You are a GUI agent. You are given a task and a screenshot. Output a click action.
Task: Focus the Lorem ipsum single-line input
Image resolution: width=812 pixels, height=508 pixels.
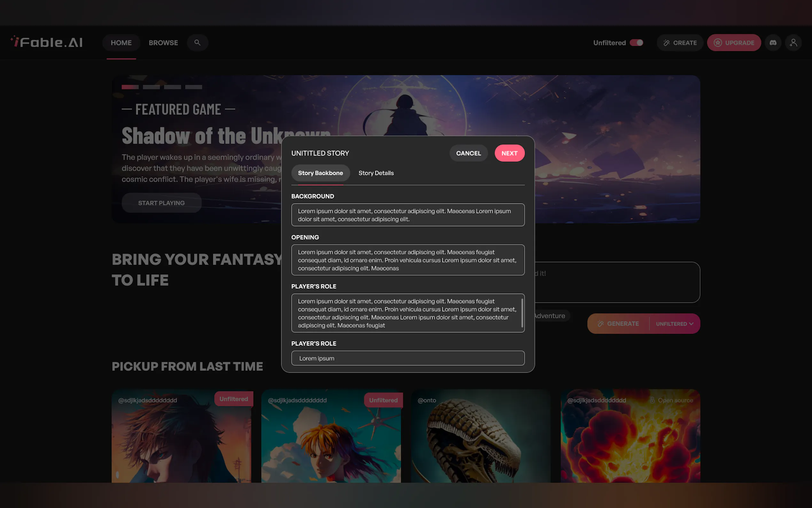[x=408, y=358]
